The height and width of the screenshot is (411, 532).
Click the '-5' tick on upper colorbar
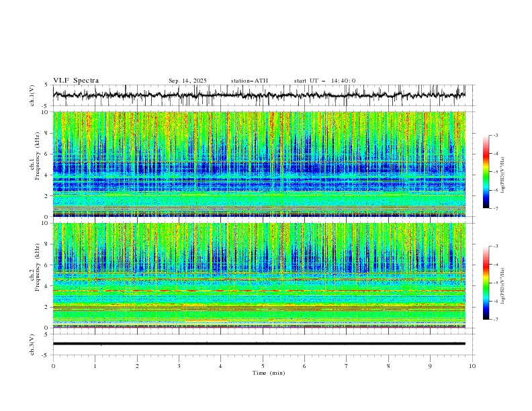click(x=496, y=172)
